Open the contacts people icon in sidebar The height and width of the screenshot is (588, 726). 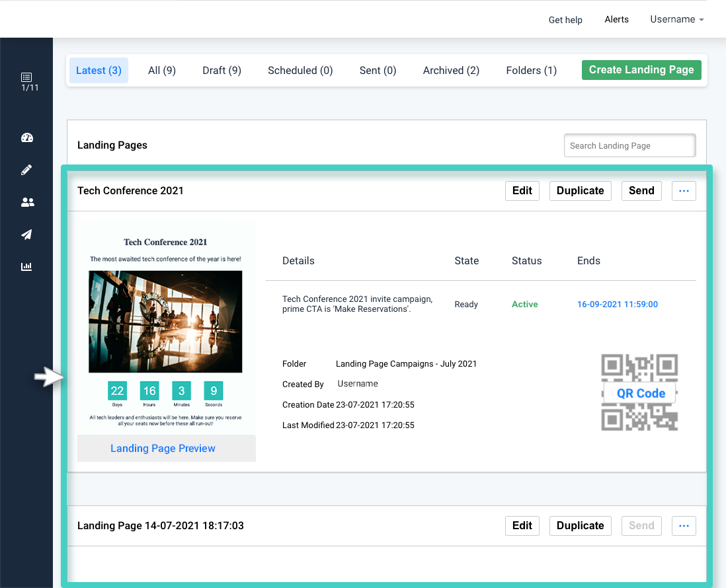[27, 202]
